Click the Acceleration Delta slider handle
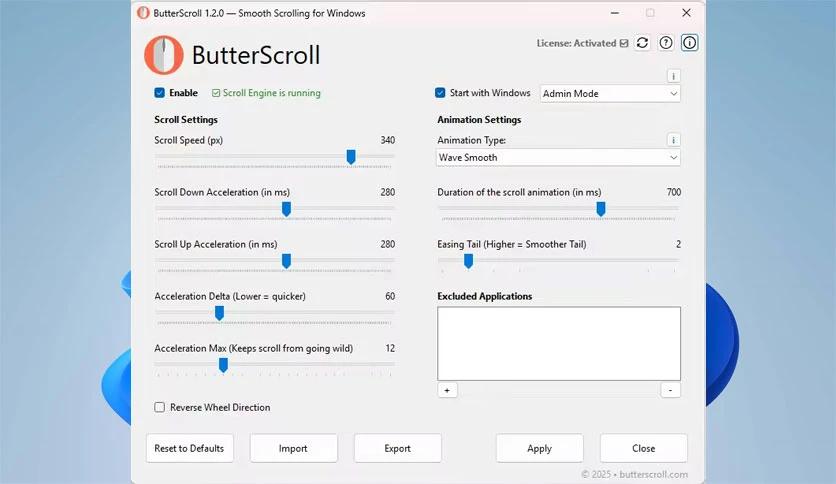The height and width of the screenshot is (484, 836). pos(219,313)
